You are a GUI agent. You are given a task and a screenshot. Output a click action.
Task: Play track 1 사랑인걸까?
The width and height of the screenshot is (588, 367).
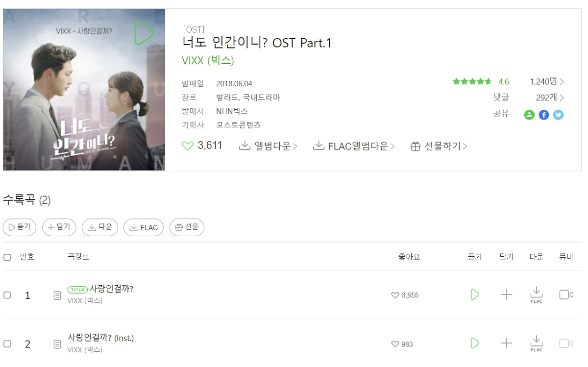click(x=475, y=294)
